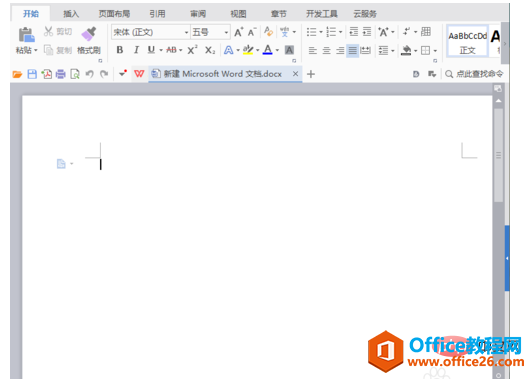Toggle Bold formatting
This screenshot has width=531, height=379.
120,50
